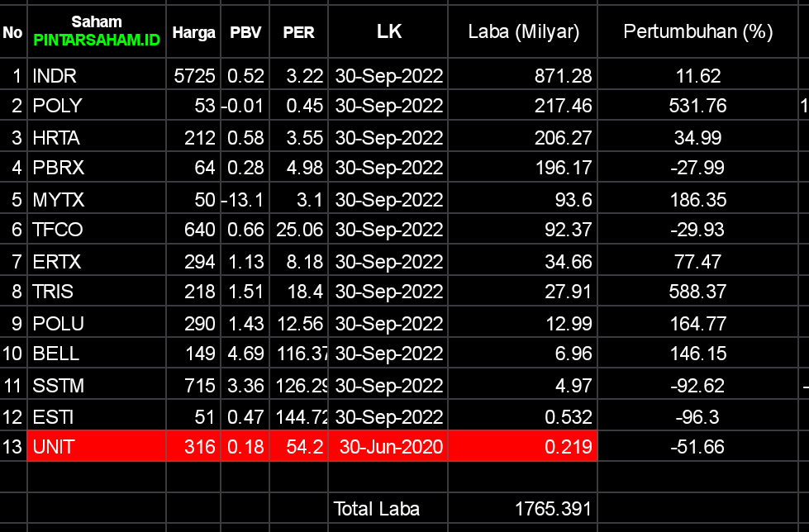This screenshot has height=532, width=809.
Task: Click the TFCO PER value 25.06
Action: [x=298, y=230]
